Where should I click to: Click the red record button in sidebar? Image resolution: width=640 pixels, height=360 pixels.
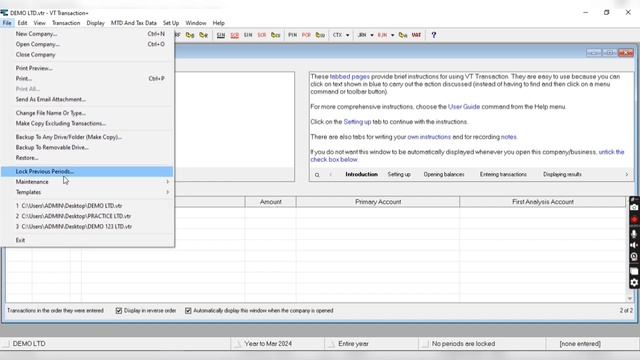point(634,220)
